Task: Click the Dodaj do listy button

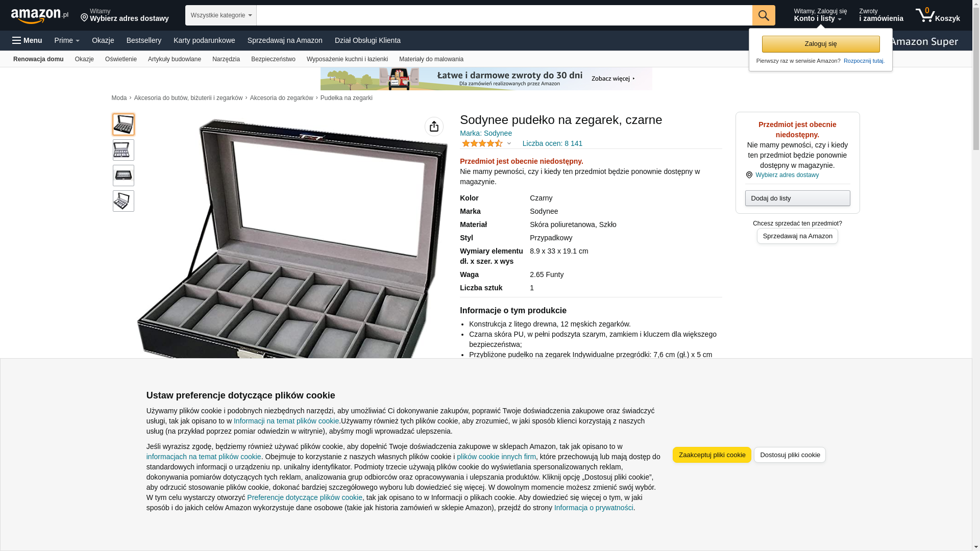Action: click(797, 198)
